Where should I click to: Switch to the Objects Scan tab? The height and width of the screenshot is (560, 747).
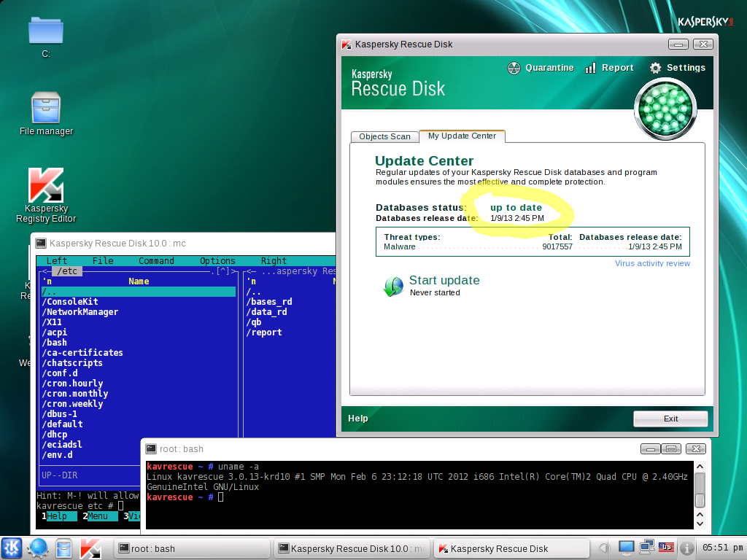[384, 136]
